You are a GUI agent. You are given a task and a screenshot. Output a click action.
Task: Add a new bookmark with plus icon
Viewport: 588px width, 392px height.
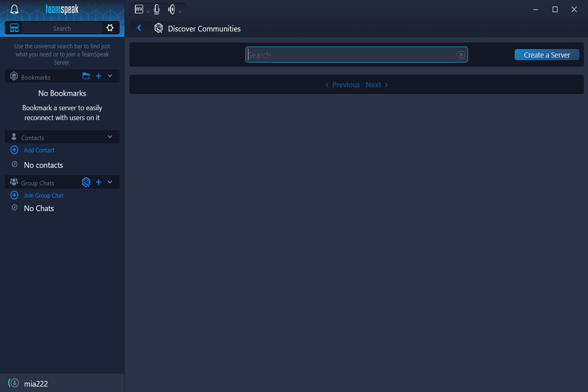[x=99, y=76]
